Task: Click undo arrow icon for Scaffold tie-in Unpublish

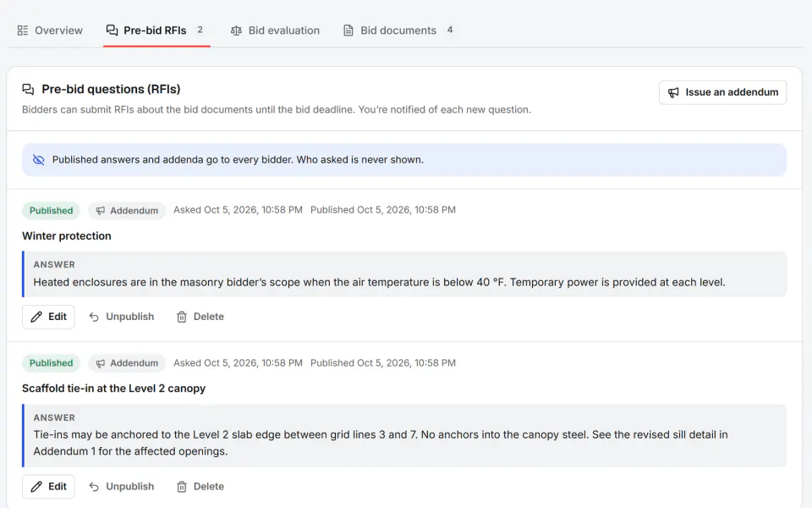Action: [x=94, y=487]
